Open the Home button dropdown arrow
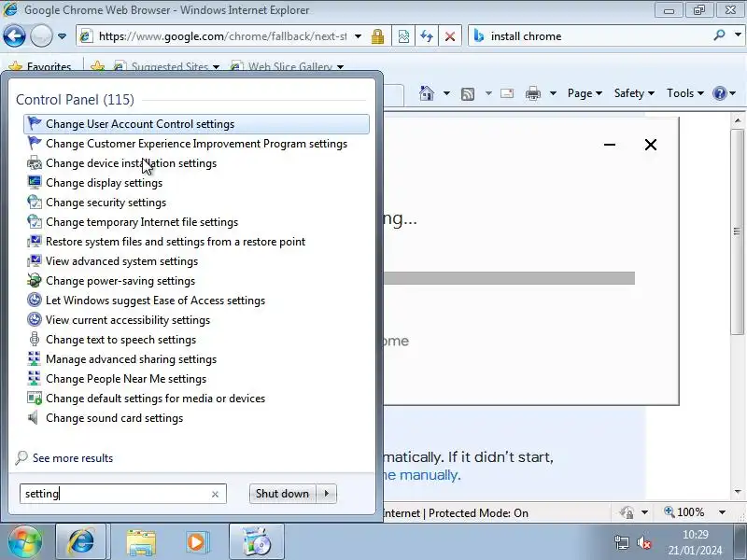 [x=446, y=92]
